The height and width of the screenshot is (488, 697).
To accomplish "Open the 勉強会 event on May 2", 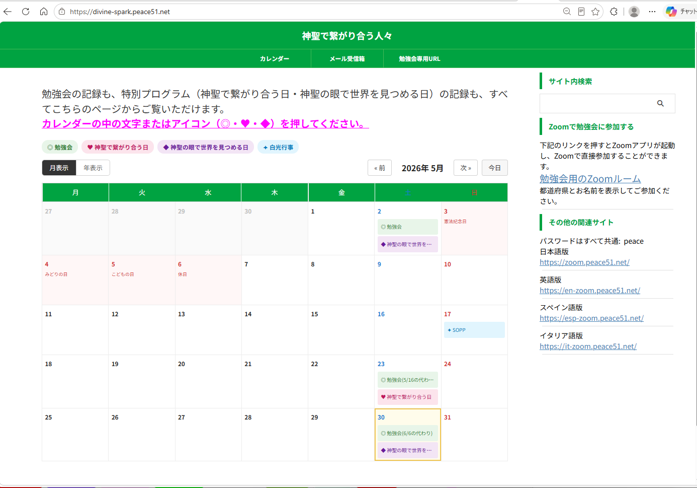I will [x=408, y=227].
